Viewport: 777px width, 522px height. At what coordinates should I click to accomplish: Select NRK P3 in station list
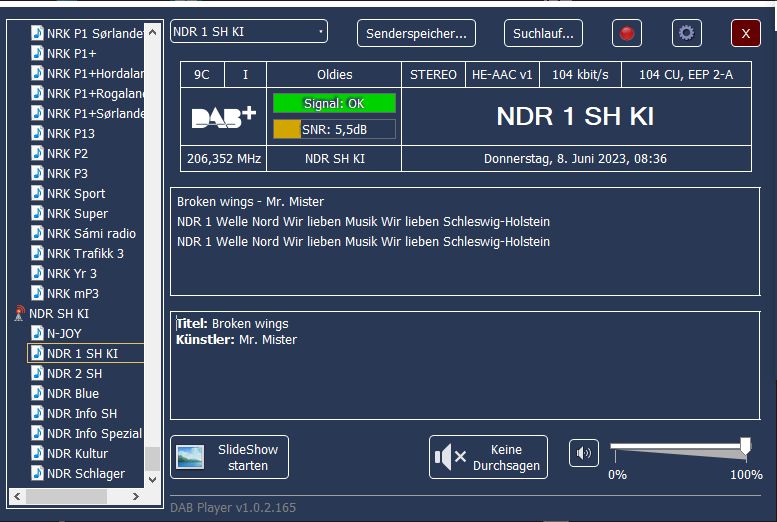pos(67,174)
